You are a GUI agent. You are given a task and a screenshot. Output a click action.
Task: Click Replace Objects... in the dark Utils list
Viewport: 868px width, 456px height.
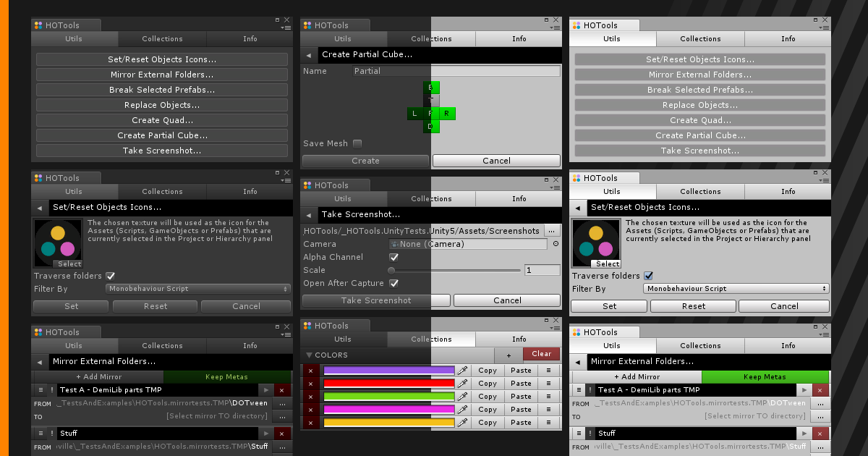point(162,105)
